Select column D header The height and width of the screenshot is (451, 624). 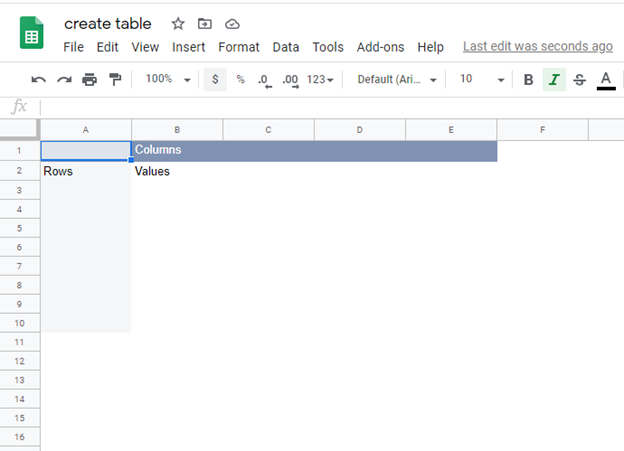[x=360, y=130]
